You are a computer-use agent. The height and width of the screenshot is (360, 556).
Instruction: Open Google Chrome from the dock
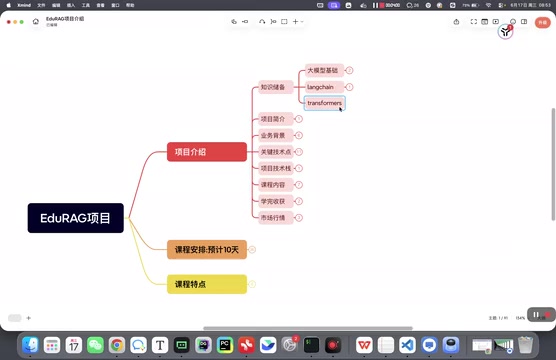tap(117, 345)
